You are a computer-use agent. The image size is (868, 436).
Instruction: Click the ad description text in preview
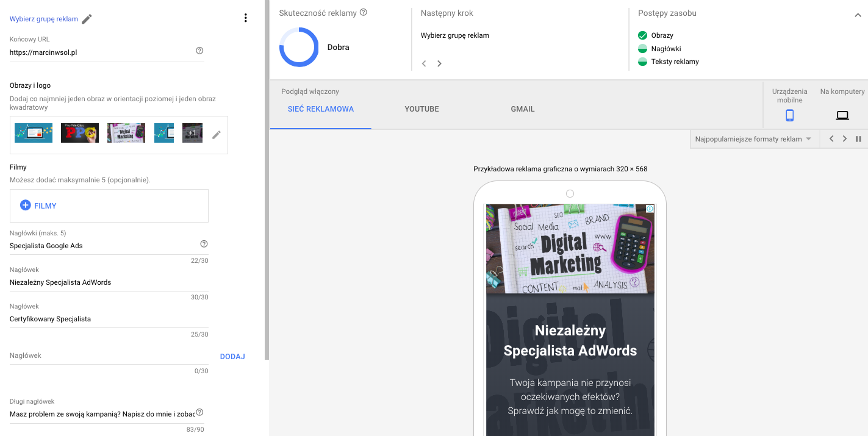pyautogui.click(x=570, y=397)
